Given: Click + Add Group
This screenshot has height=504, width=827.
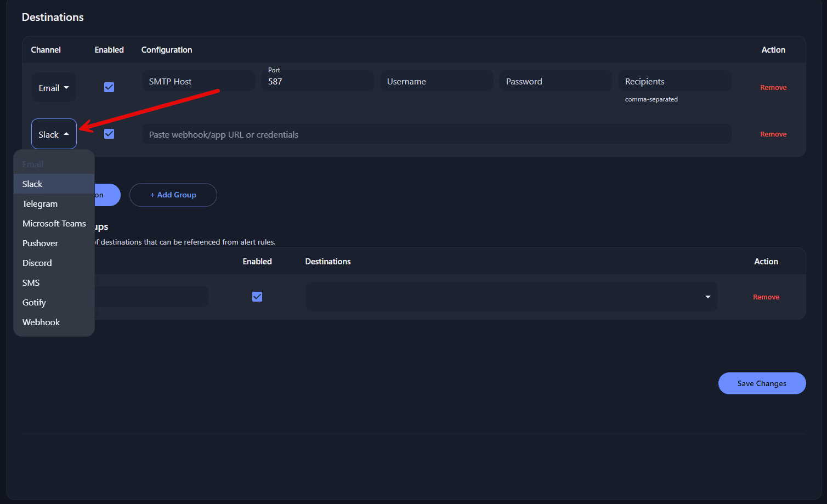Looking at the screenshot, I should [173, 195].
